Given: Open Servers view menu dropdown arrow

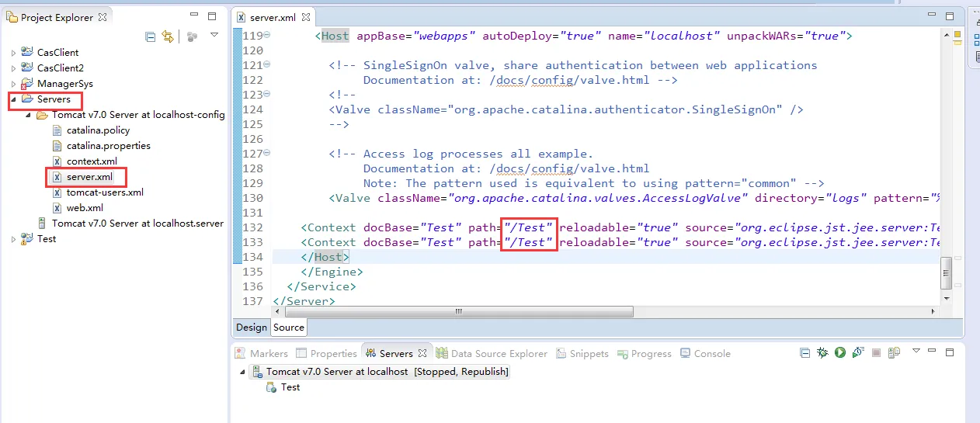Looking at the screenshot, I should (916, 352).
